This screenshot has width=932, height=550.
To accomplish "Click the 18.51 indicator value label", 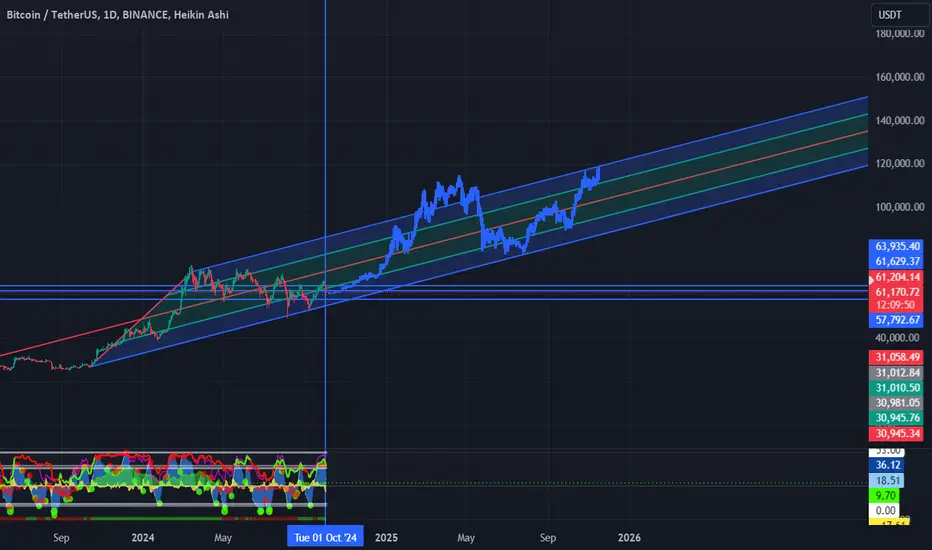I will (x=886, y=480).
